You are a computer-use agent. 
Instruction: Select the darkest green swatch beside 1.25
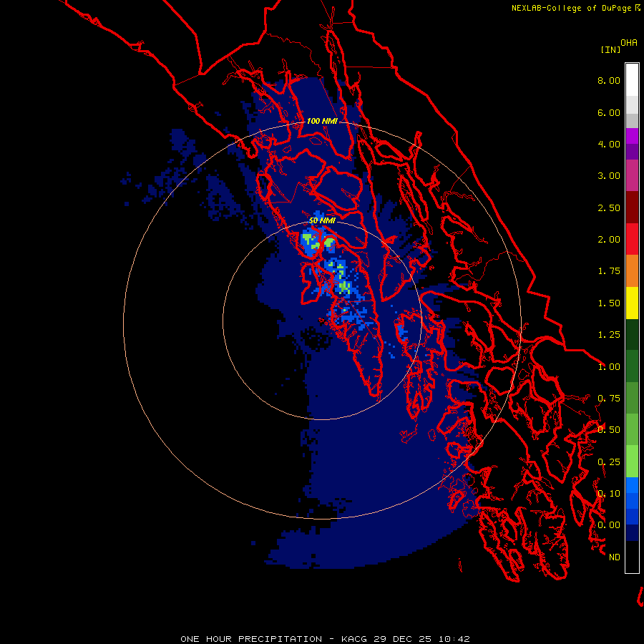click(632, 334)
